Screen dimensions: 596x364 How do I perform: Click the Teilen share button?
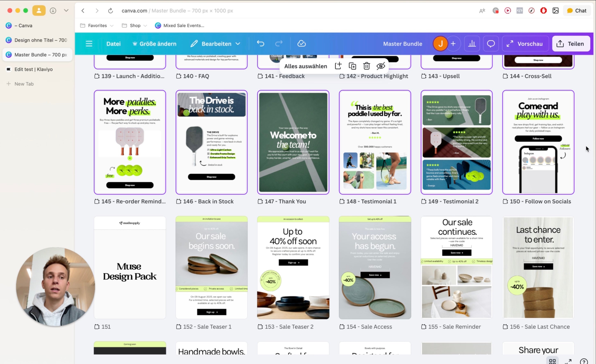click(571, 44)
